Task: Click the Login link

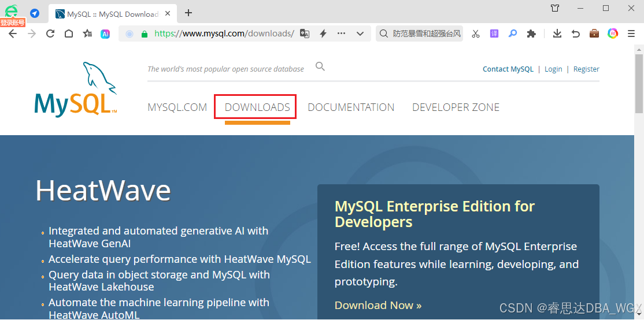Action: pyautogui.click(x=553, y=69)
